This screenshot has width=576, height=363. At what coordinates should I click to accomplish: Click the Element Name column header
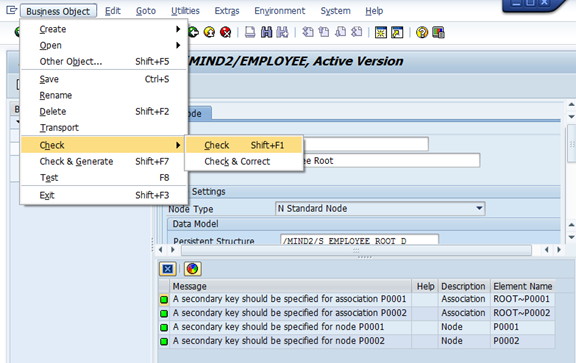(x=522, y=286)
